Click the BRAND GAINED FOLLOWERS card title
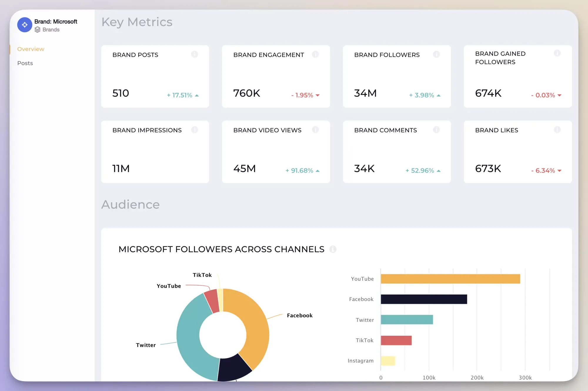The image size is (588, 391). pyautogui.click(x=500, y=58)
